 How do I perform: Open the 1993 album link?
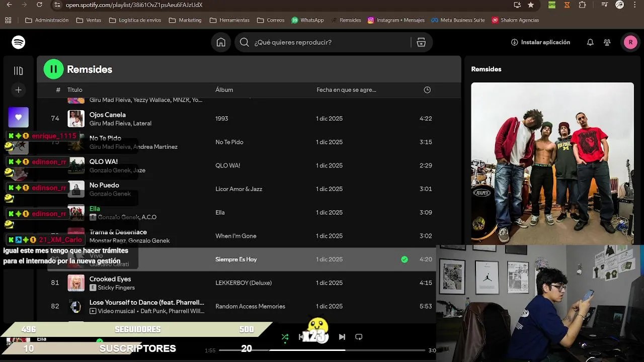[222, 119]
